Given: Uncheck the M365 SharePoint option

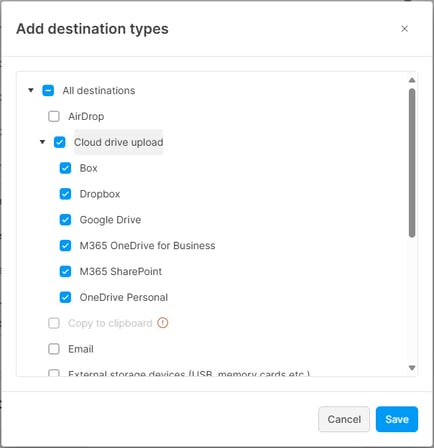Looking at the screenshot, I should (65, 271).
